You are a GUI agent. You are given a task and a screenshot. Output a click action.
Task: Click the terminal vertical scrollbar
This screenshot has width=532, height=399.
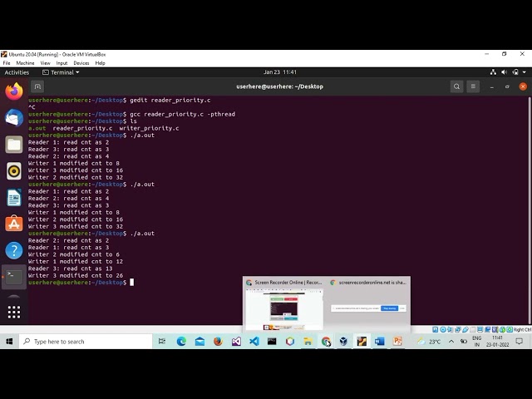530,210
